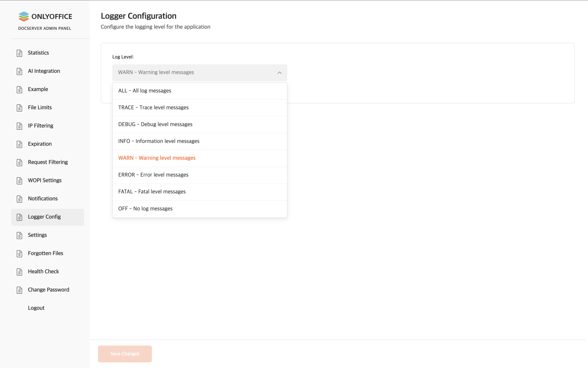This screenshot has width=588, height=368.
Task: Pick ERROR - Error level messages option
Action: 153,175
